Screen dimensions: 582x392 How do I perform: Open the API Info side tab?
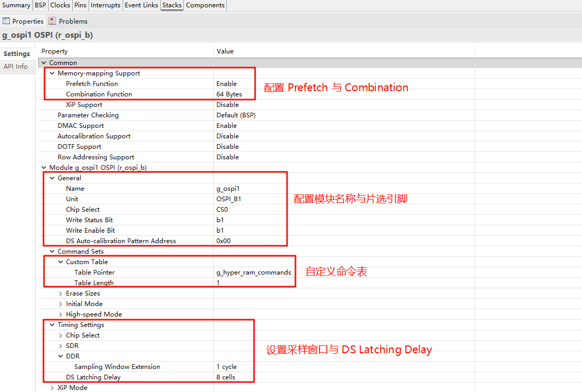click(16, 67)
